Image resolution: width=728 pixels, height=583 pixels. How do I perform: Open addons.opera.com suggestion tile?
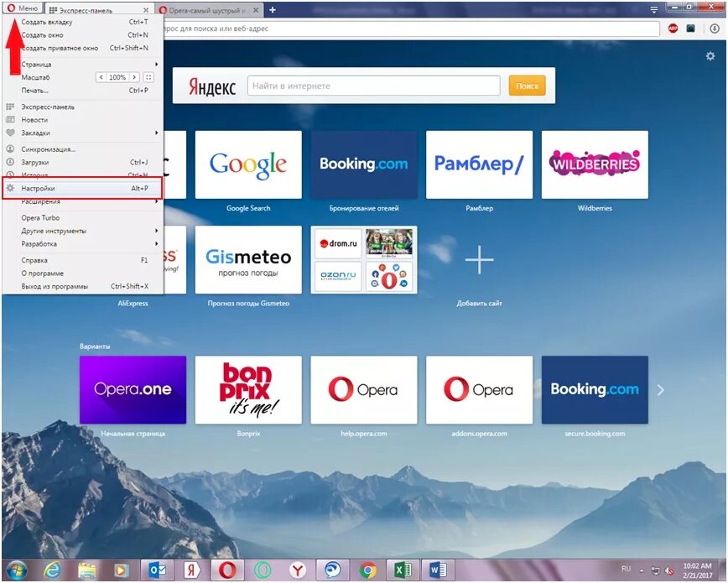pos(479,390)
